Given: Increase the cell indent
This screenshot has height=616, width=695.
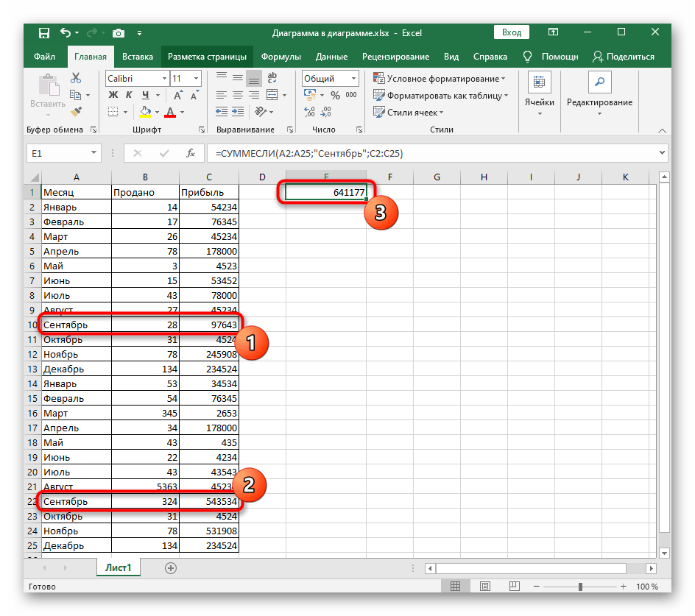Looking at the screenshot, I should click(238, 112).
